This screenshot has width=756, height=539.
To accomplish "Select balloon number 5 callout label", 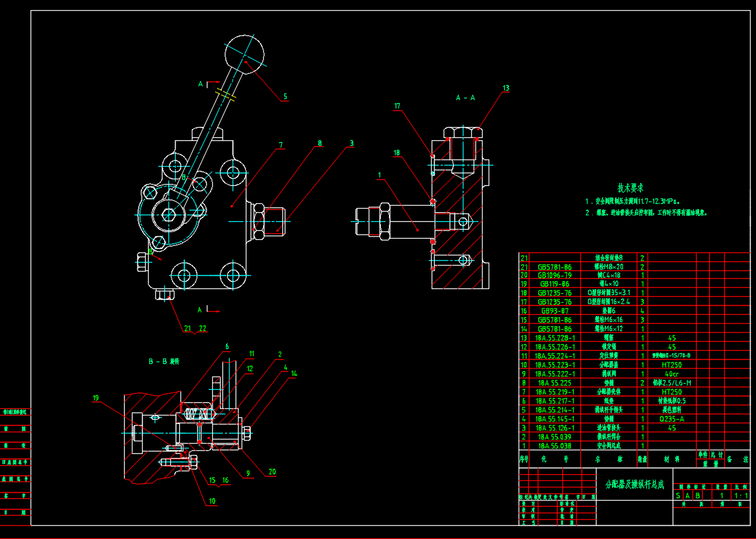I will pyautogui.click(x=285, y=97).
